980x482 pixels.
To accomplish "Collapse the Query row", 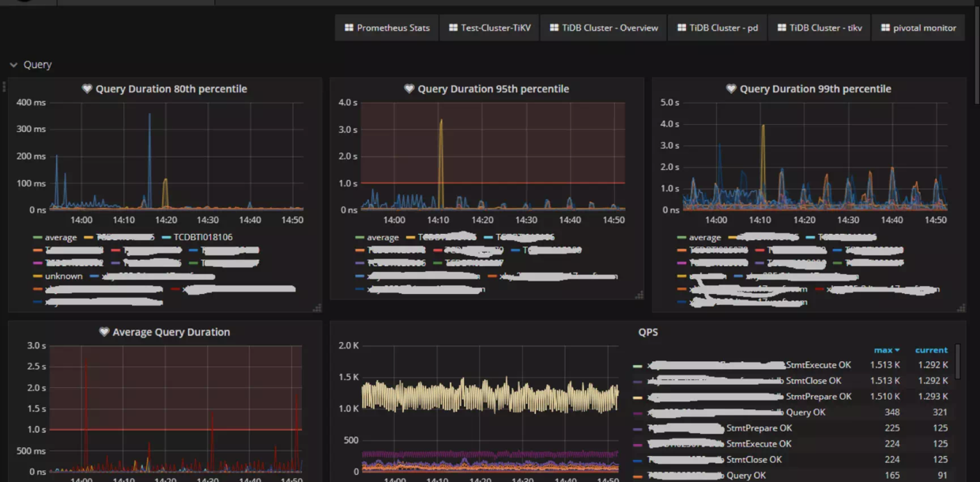I will [13, 65].
